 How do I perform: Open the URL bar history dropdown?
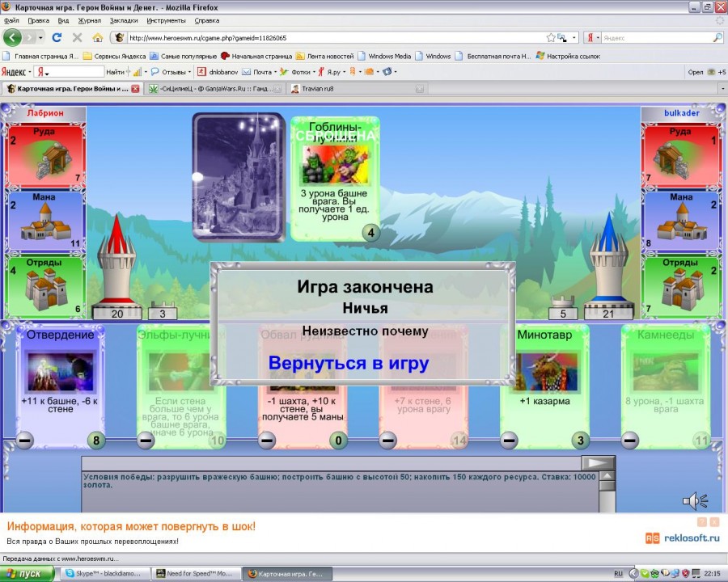click(x=574, y=38)
